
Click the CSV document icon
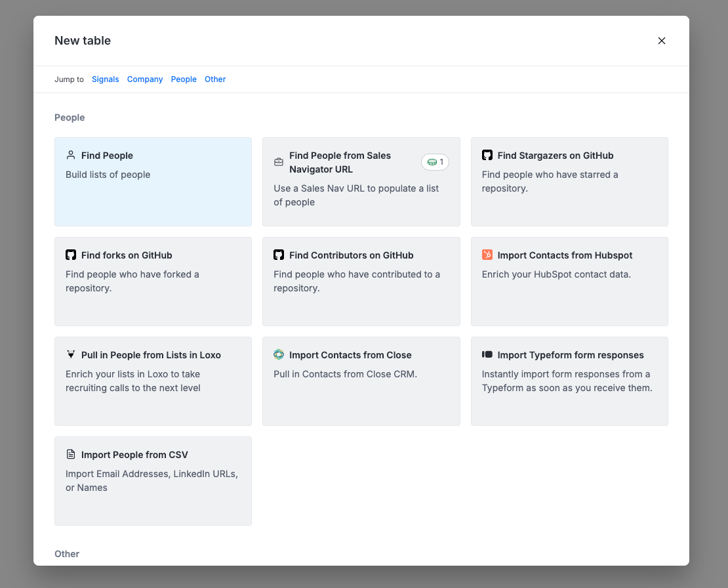(x=71, y=454)
